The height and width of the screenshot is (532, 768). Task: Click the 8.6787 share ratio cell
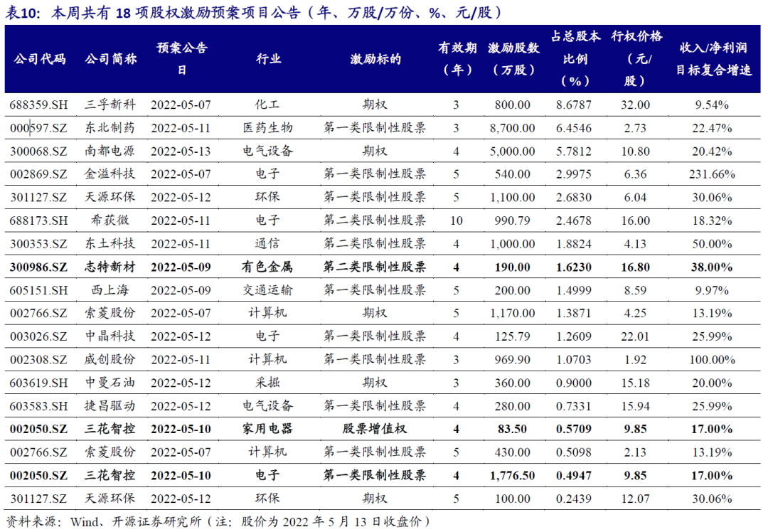(x=574, y=105)
